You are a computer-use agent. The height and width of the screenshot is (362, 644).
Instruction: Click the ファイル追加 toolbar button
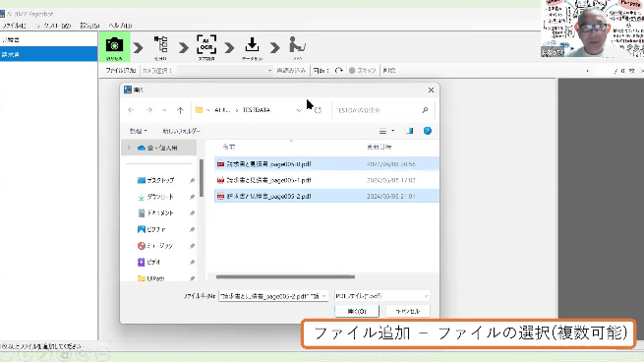point(120,71)
